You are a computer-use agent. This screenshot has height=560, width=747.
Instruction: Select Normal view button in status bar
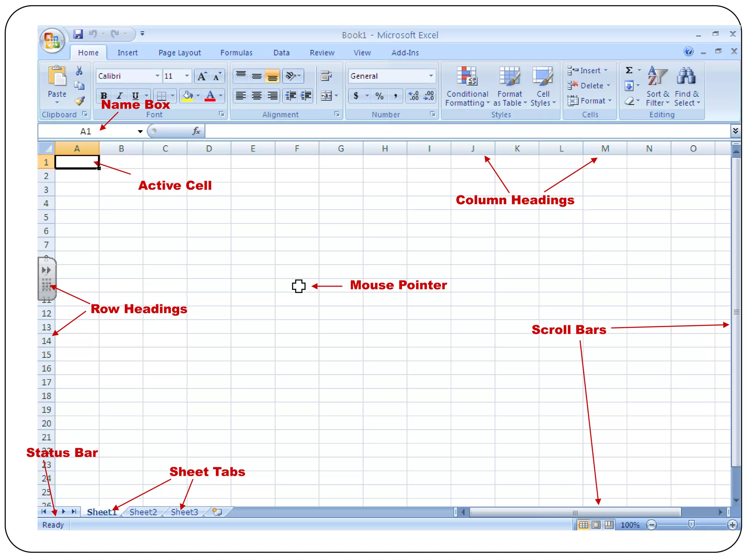(x=584, y=525)
